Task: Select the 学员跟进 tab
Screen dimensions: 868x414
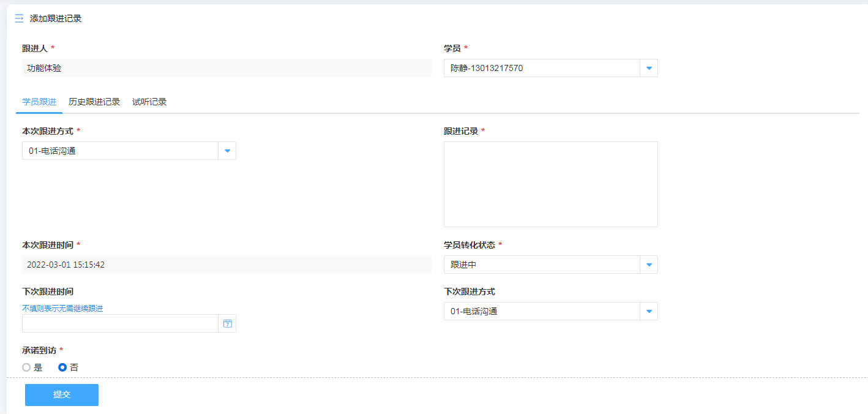Action: 39,102
